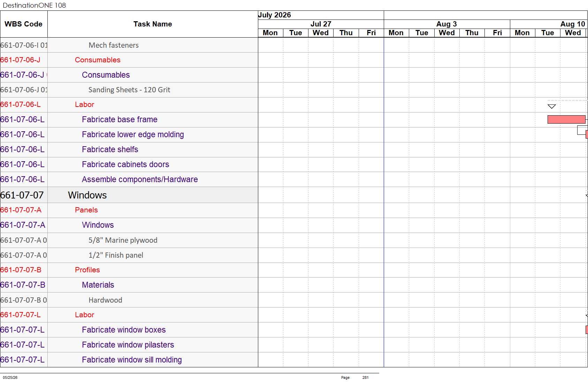The width and height of the screenshot is (588, 382).
Task: Click the red WBS code 661-07-07-B
Action: pyautogui.click(x=21, y=270)
